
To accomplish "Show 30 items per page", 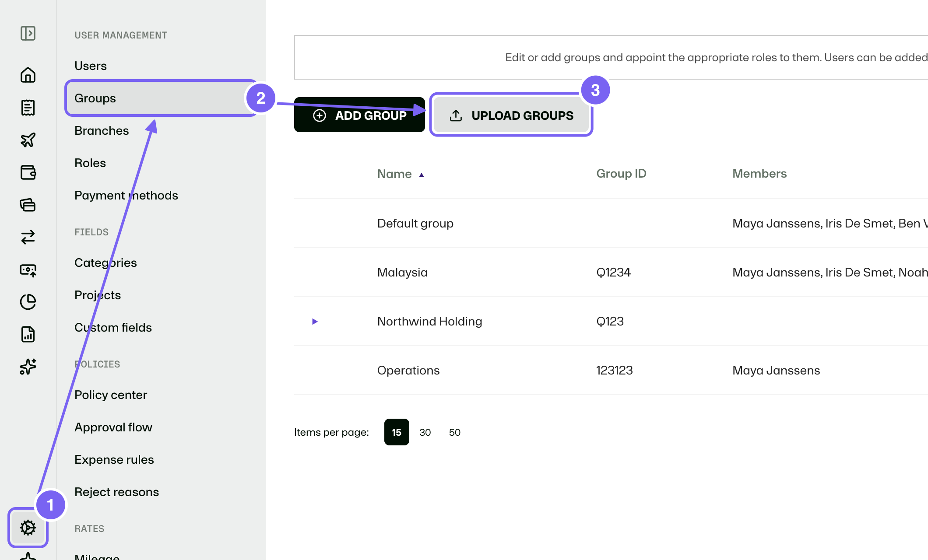I will pyautogui.click(x=425, y=432).
